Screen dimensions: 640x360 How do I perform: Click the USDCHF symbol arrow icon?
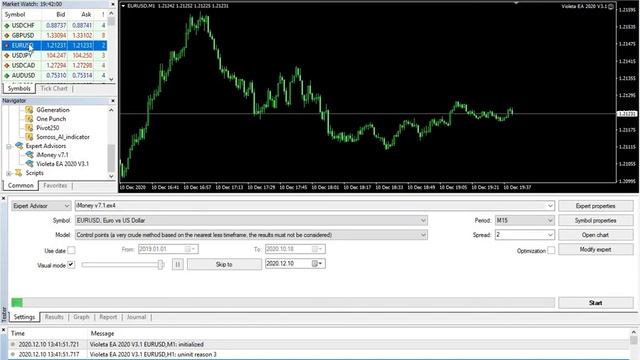coord(7,25)
